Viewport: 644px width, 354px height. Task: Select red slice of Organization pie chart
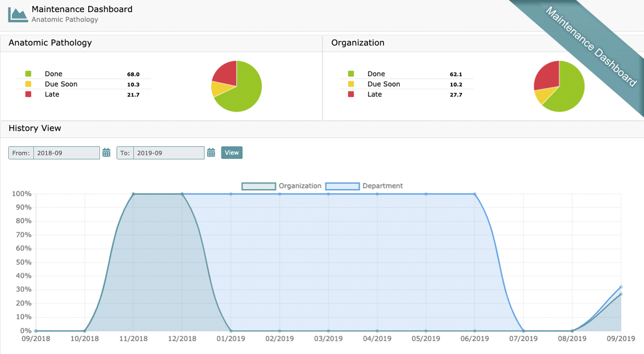pos(547,75)
